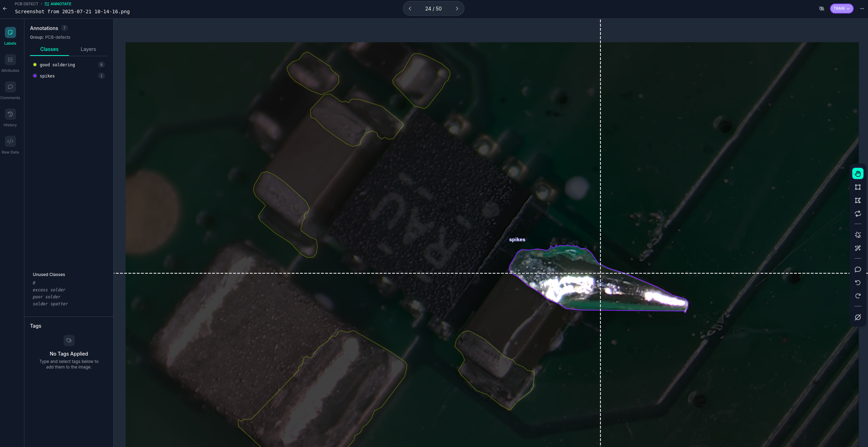The width and height of the screenshot is (868, 447).
Task: Click the tag icon in Tags section
Action: (x=69, y=341)
